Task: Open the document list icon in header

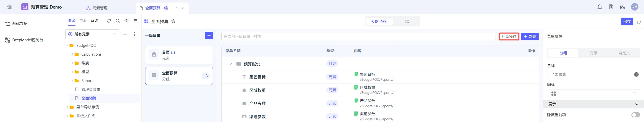Action: click(611, 7)
